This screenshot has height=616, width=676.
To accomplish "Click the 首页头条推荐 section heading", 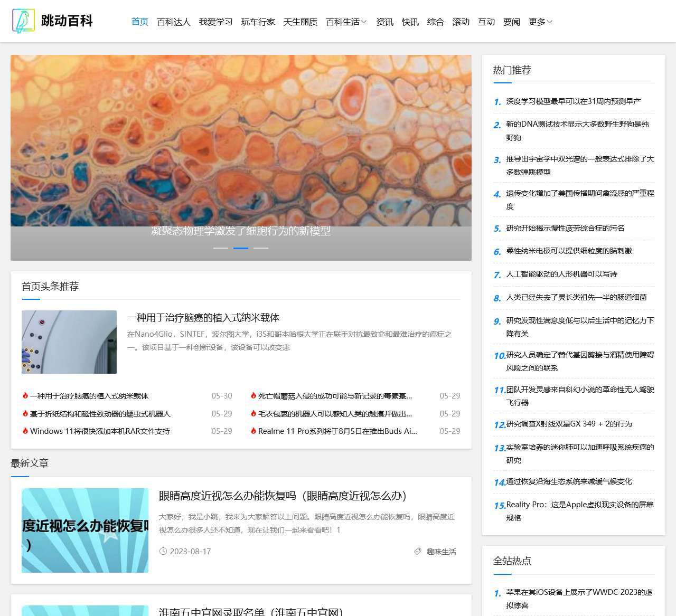I will click(x=50, y=286).
